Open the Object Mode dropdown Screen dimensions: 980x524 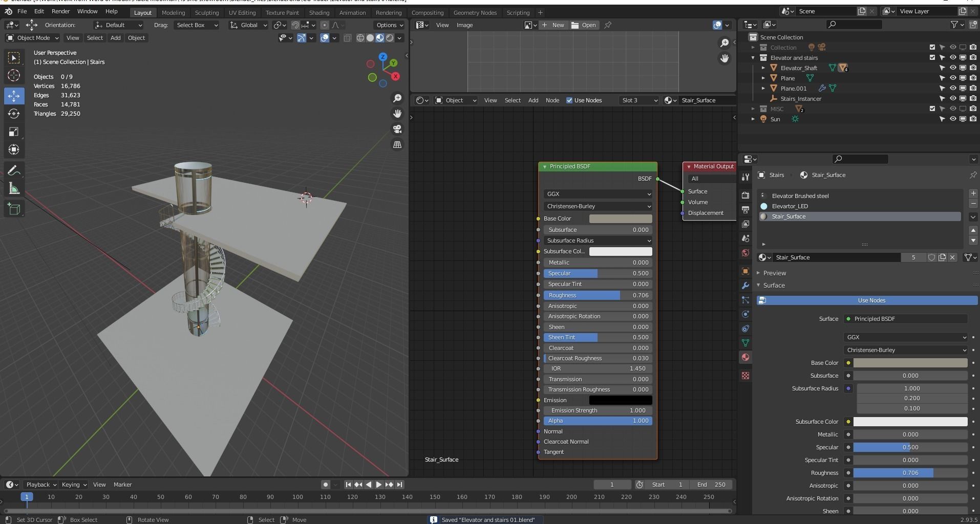(x=32, y=38)
